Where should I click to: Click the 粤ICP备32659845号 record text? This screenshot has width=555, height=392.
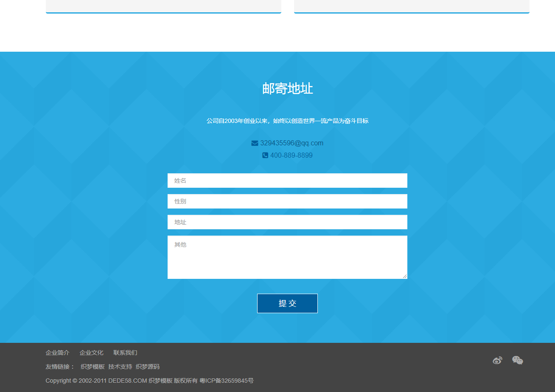click(x=227, y=381)
